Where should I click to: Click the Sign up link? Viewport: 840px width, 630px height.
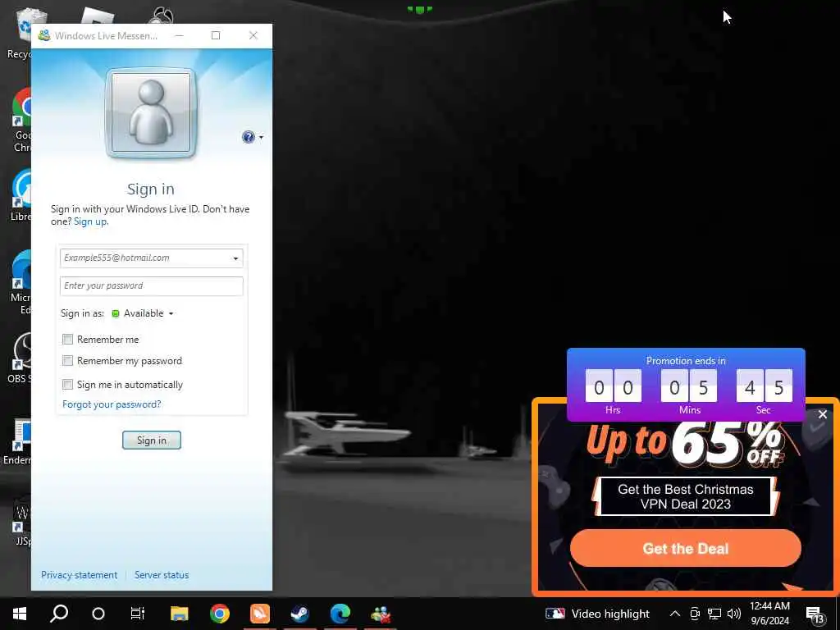coord(90,221)
